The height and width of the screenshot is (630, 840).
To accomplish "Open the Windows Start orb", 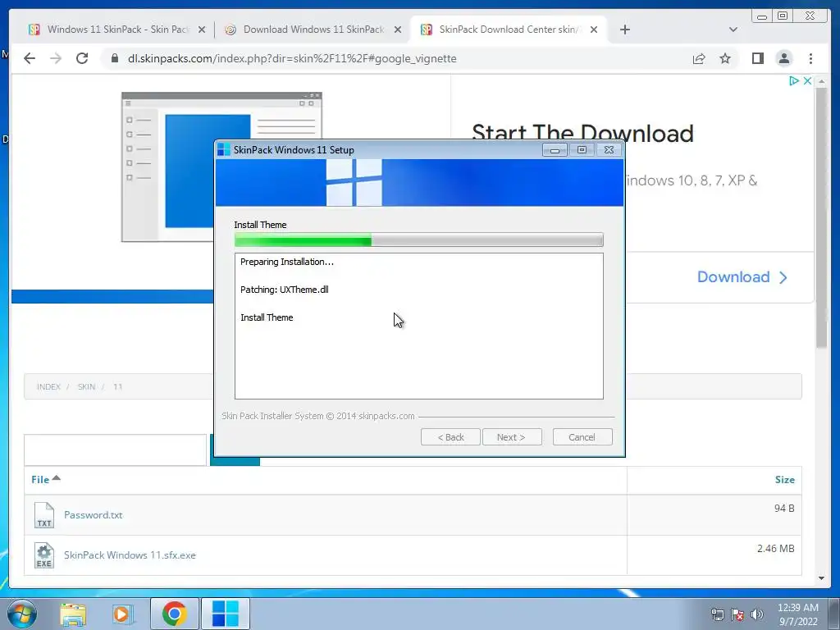I will [x=22, y=614].
